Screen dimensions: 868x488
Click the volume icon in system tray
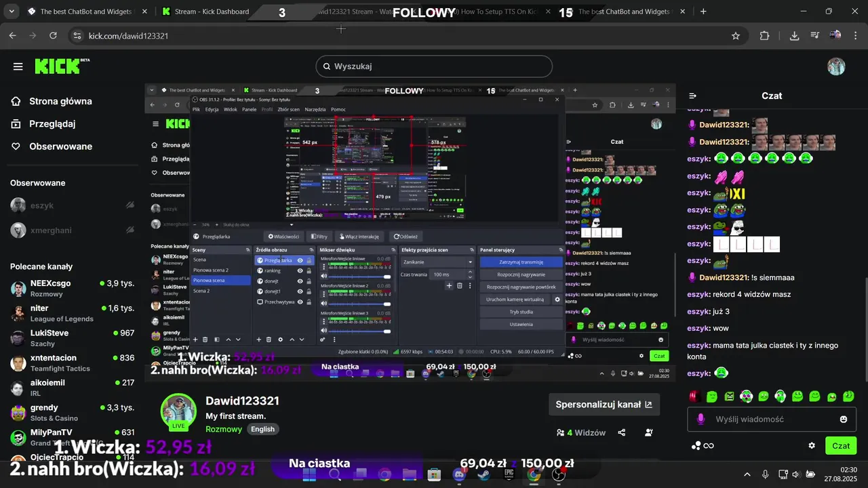point(795,474)
